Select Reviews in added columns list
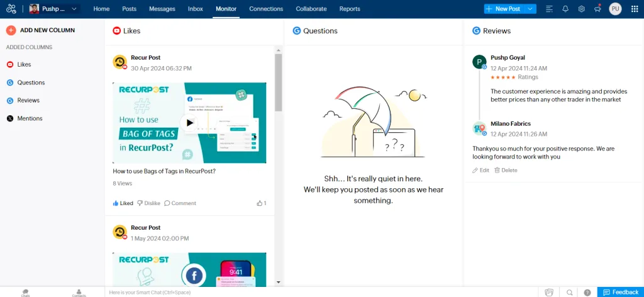This screenshot has width=644, height=297. point(28,100)
